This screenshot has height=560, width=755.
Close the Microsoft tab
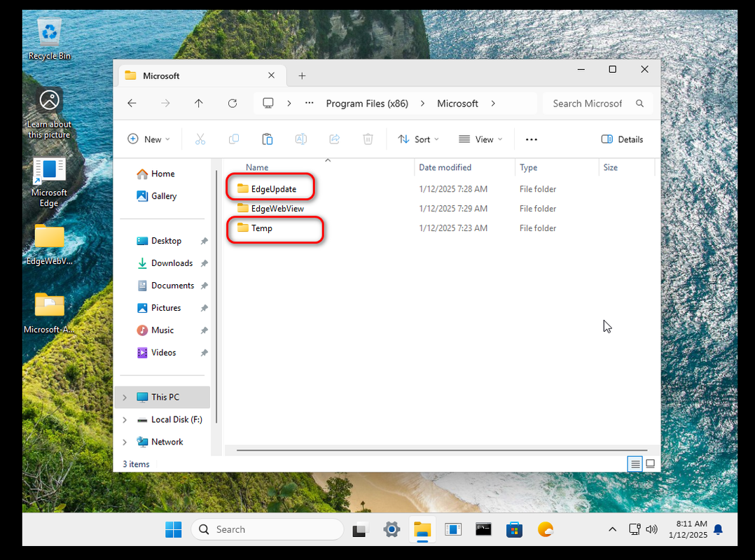point(271,76)
